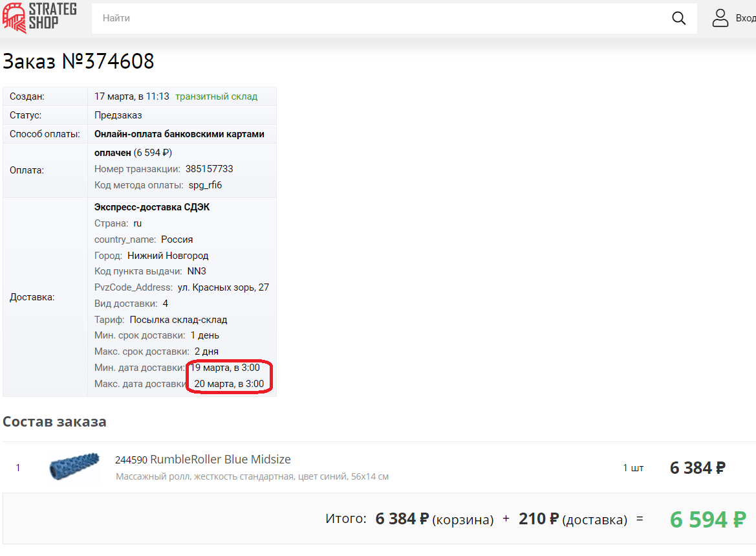756x556 pixels.
Task: Select the quantity 1 шт
Action: [633, 468]
